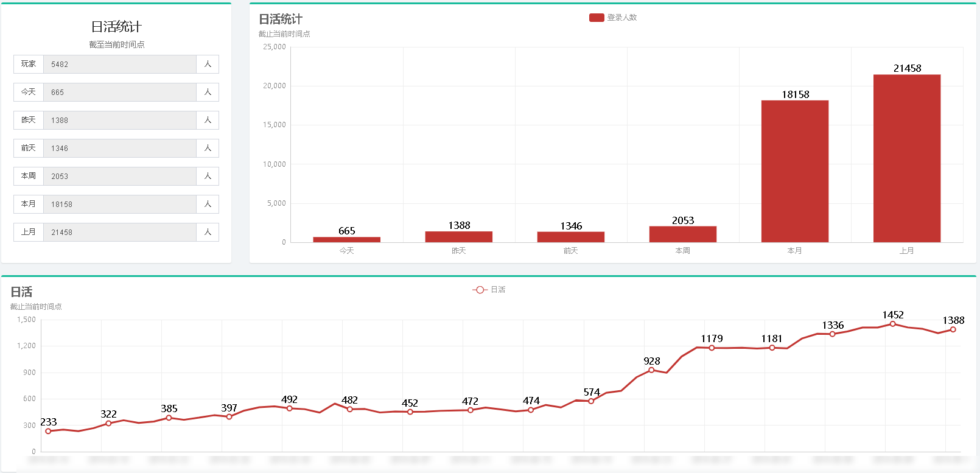Click the line chart point labeled 385
980x473 pixels.
[169, 418]
